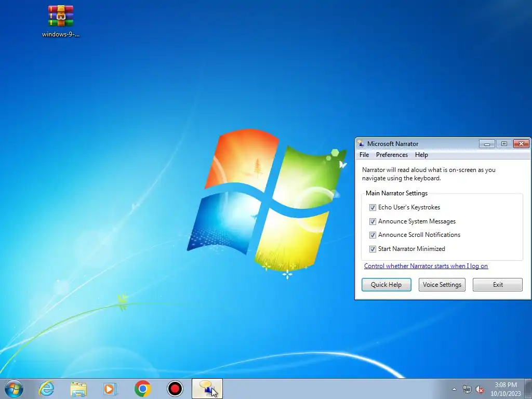Open the WinRAR archive windows-9 desktop icon
Image resolution: width=532 pixels, height=399 pixels.
61,21
